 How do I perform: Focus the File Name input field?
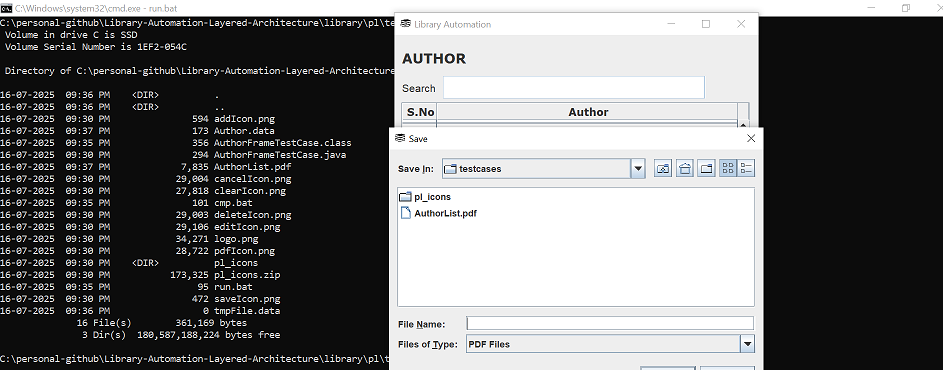(x=610, y=324)
